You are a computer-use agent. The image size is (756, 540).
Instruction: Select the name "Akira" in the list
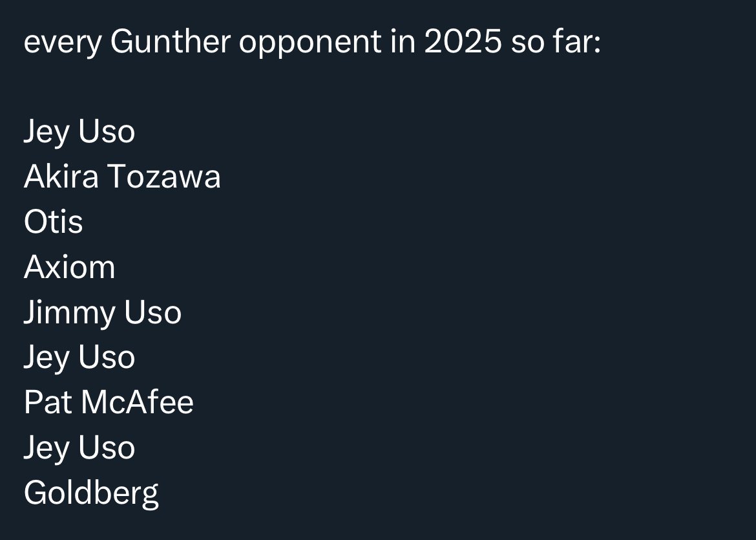click(x=61, y=177)
